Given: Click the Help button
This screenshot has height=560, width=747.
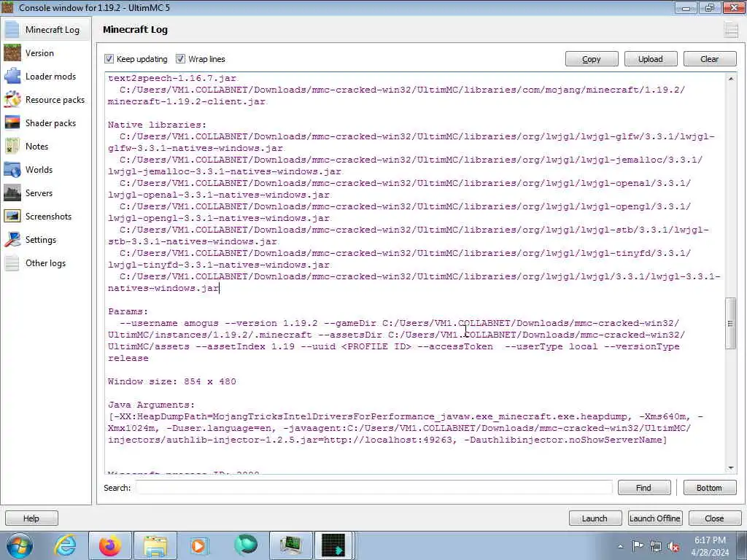Looking at the screenshot, I should point(31,518).
